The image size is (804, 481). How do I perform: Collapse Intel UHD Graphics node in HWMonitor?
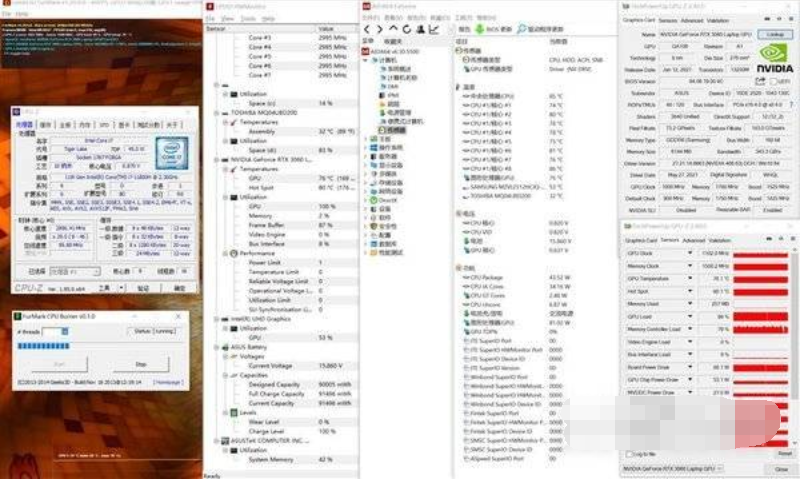coord(216,319)
